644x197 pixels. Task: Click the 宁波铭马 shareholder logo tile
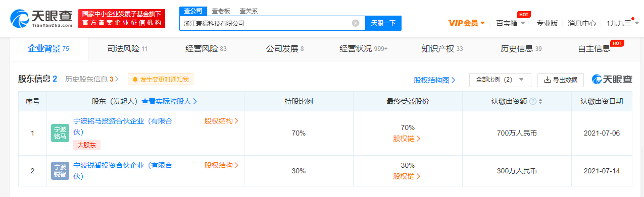coord(60,133)
